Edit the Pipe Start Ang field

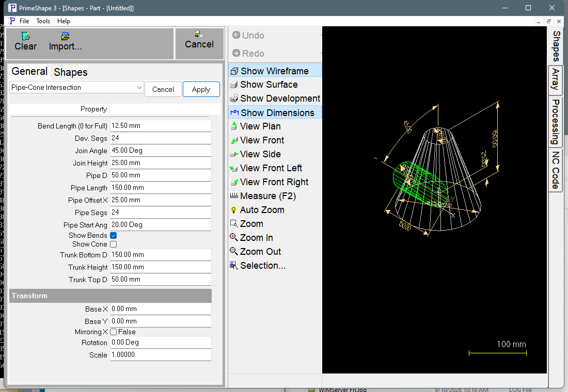click(x=161, y=224)
